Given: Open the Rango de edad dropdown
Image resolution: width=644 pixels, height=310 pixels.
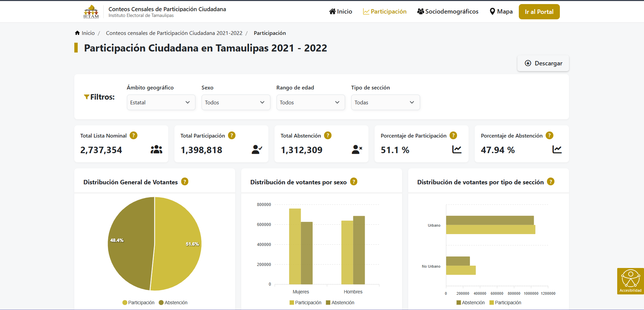Looking at the screenshot, I should point(310,102).
